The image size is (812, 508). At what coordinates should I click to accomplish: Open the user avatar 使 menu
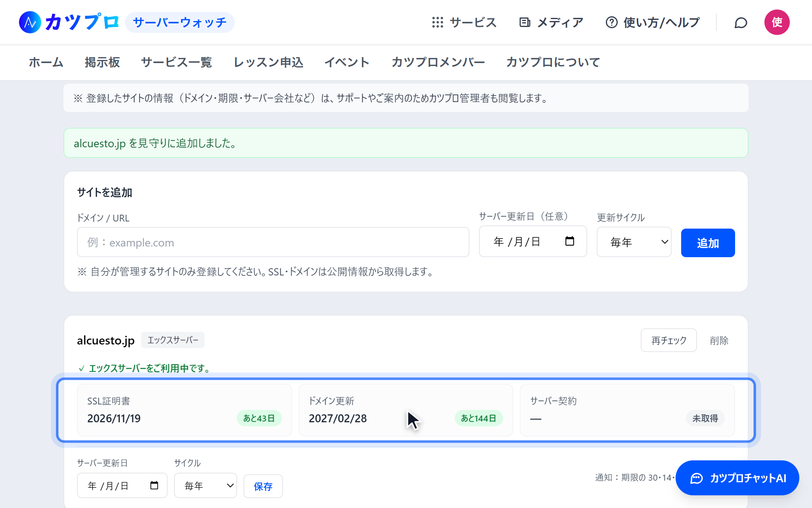[777, 22]
